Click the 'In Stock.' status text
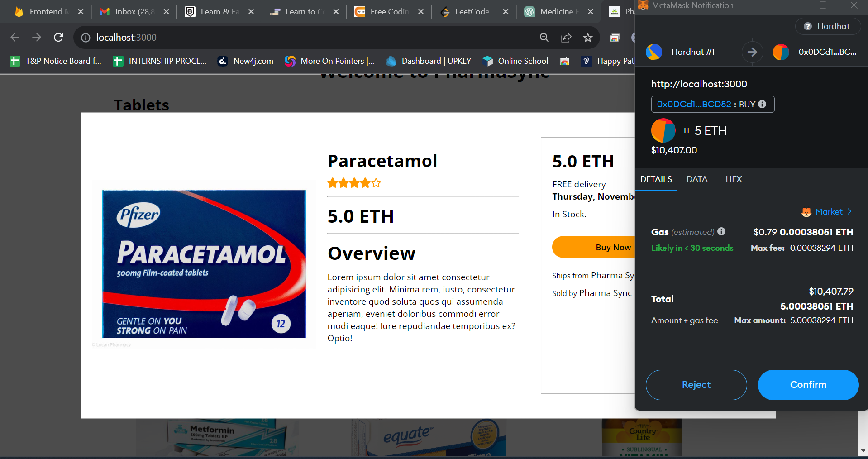Image resolution: width=868 pixels, height=459 pixels. 569,215
